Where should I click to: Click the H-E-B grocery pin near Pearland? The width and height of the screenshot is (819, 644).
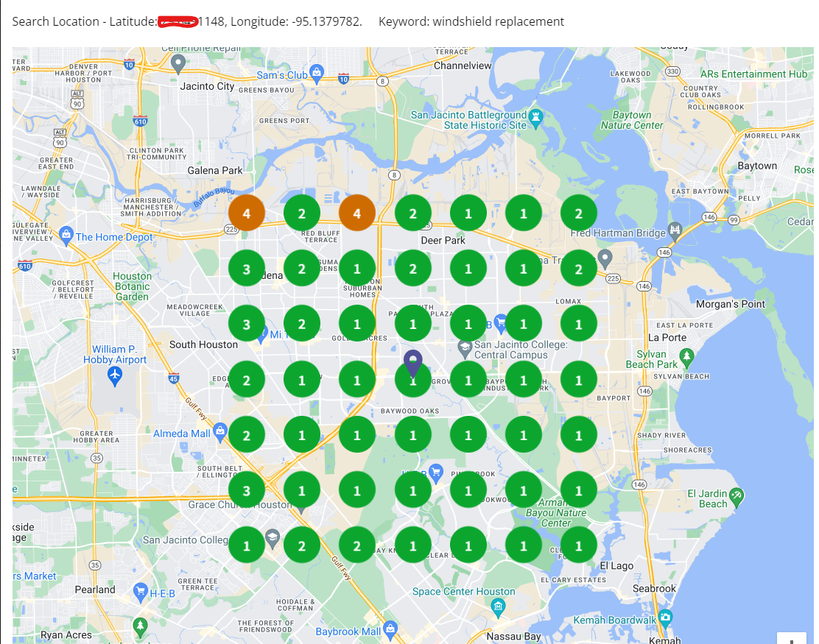click(140, 590)
